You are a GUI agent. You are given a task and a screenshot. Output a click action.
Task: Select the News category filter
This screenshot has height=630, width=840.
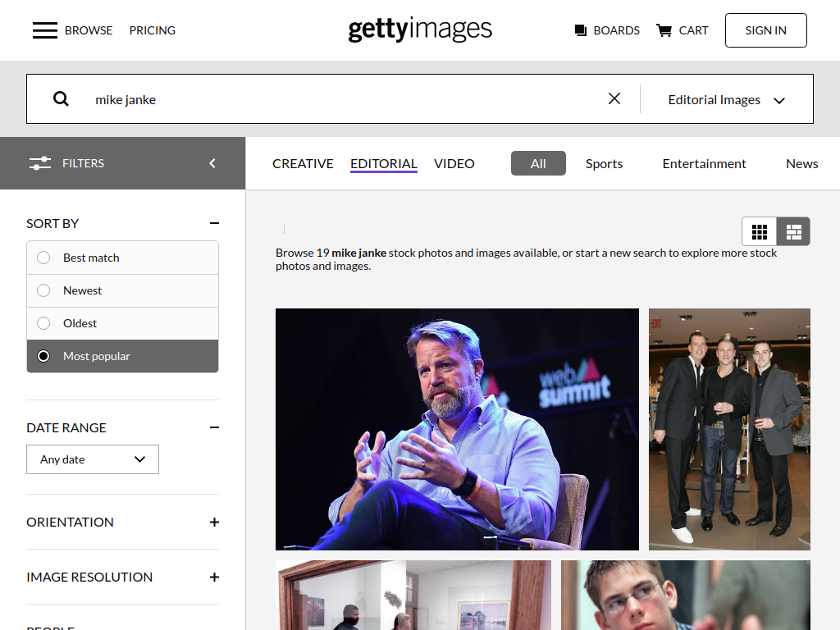[802, 163]
